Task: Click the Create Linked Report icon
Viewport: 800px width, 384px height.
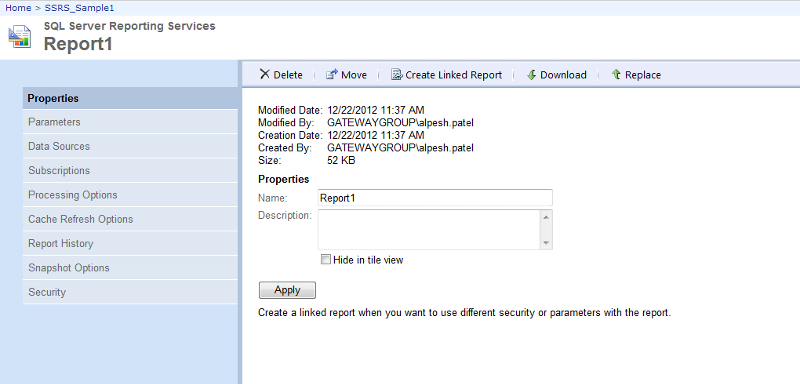Action: [x=396, y=74]
